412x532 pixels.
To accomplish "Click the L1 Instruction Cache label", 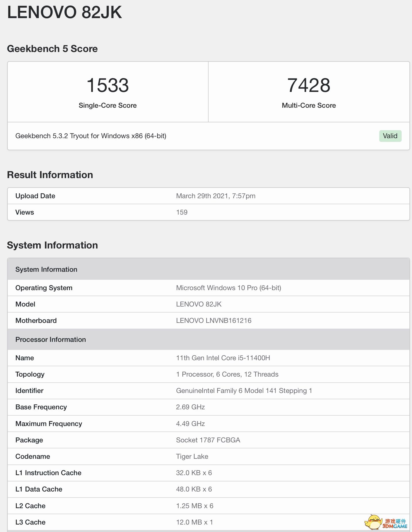I will [x=48, y=473].
